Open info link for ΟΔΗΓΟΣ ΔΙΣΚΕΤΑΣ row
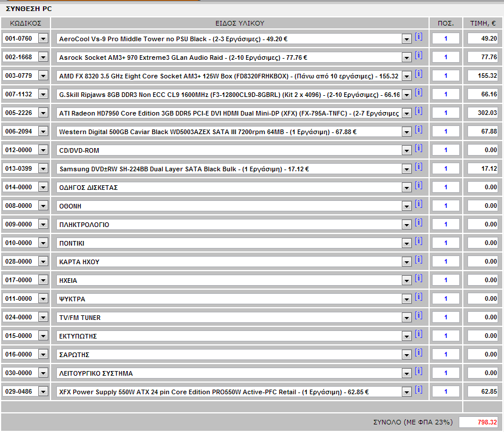Image resolution: width=504 pixels, height=432 pixels. tap(419, 186)
